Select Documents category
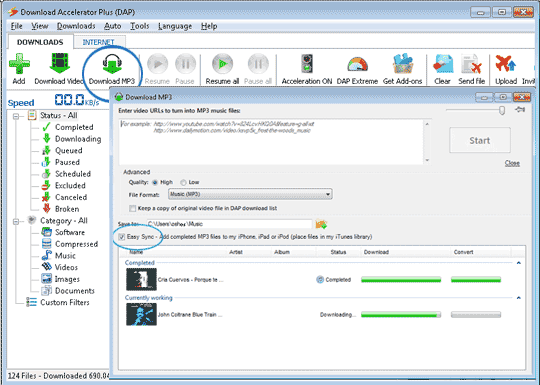 74,291
